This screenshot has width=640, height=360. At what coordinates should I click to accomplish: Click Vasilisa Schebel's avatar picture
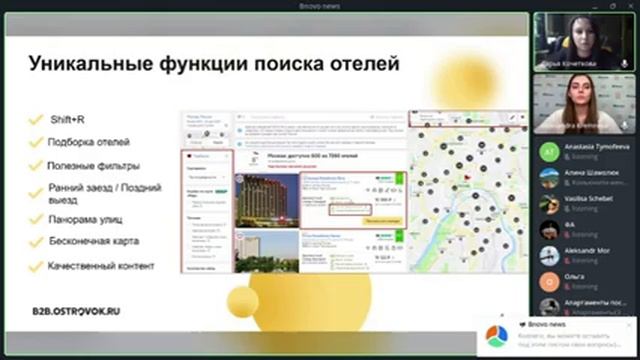coord(549,204)
